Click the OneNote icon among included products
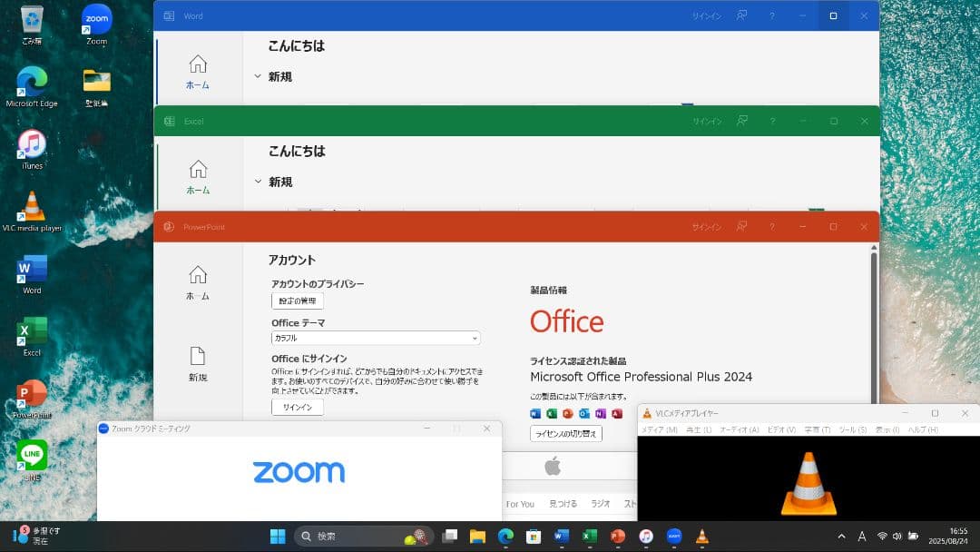 tap(599, 413)
